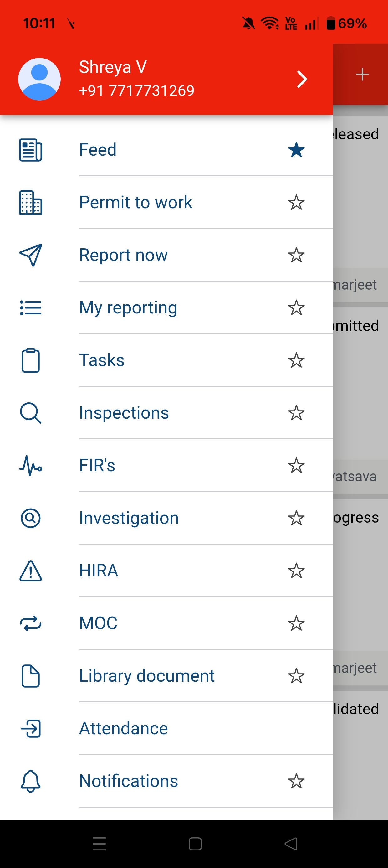Viewport: 388px width, 868px height.
Task: Tap the HIRA warning triangle icon
Action: pos(31,571)
